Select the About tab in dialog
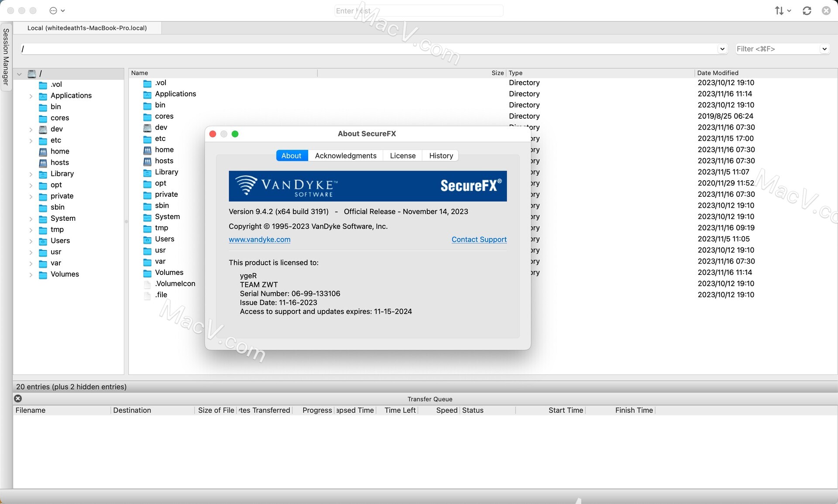This screenshot has height=504, width=838. click(292, 156)
